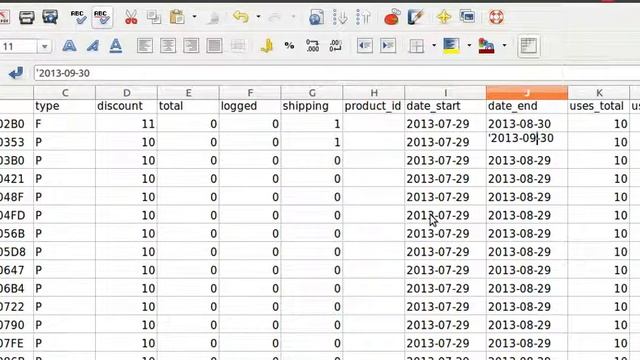Viewport: 640px width, 360px height.
Task: Click the Paste clipboard icon
Action: (177, 17)
